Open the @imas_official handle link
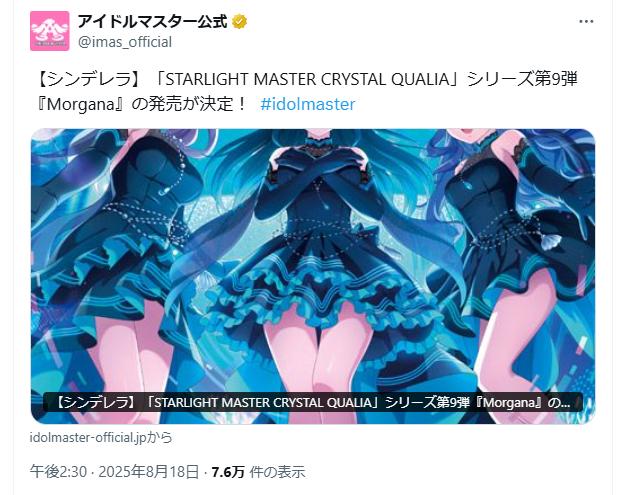The width and height of the screenshot is (621, 495). [125, 42]
